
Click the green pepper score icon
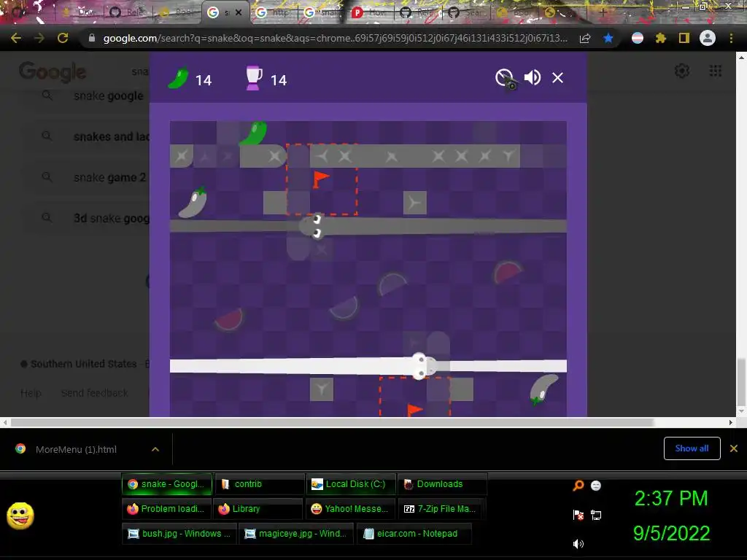[x=178, y=79]
